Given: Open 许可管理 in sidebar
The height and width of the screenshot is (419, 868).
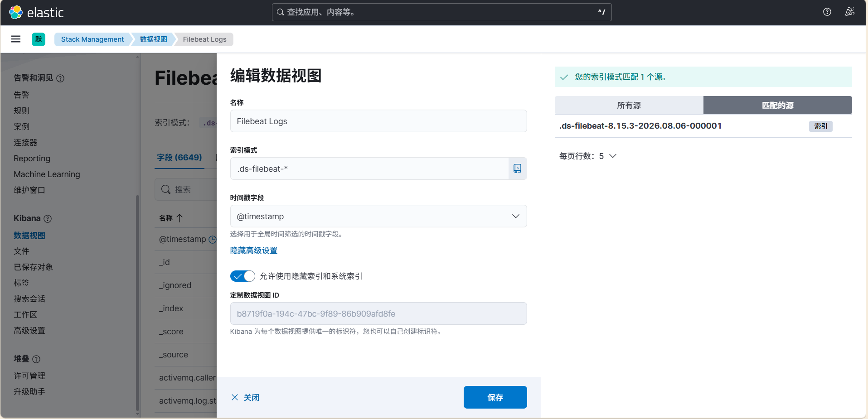Looking at the screenshot, I should (29, 376).
